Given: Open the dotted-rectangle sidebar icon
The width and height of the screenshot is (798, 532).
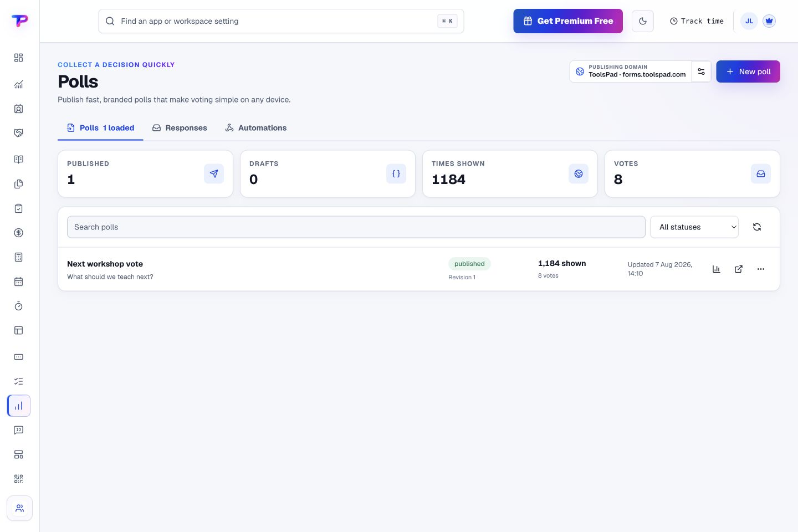Looking at the screenshot, I should point(18,357).
